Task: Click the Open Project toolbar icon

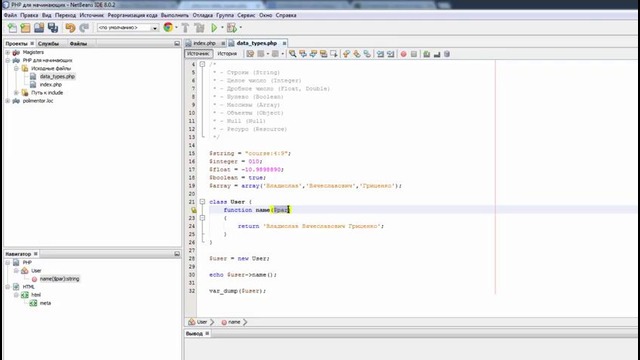Action: pos(39,28)
